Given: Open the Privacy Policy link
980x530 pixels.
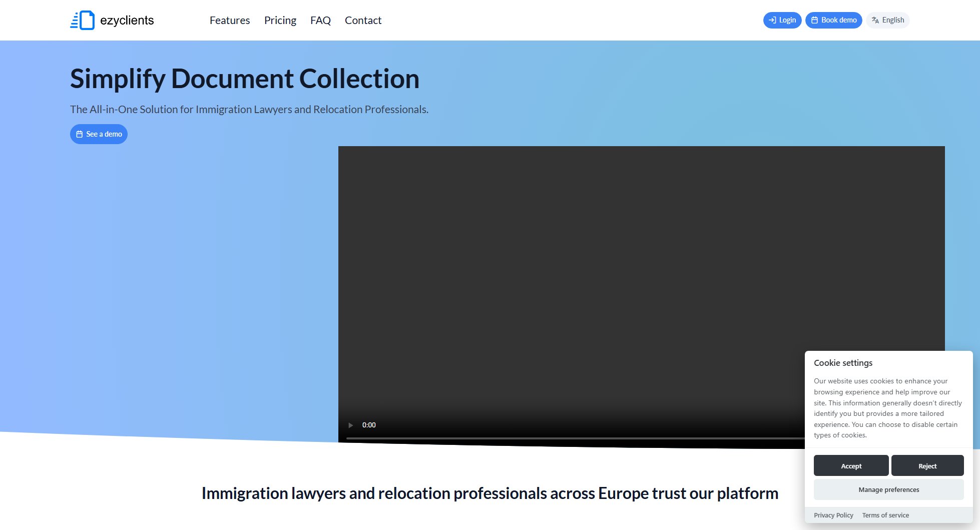Looking at the screenshot, I should pos(833,515).
